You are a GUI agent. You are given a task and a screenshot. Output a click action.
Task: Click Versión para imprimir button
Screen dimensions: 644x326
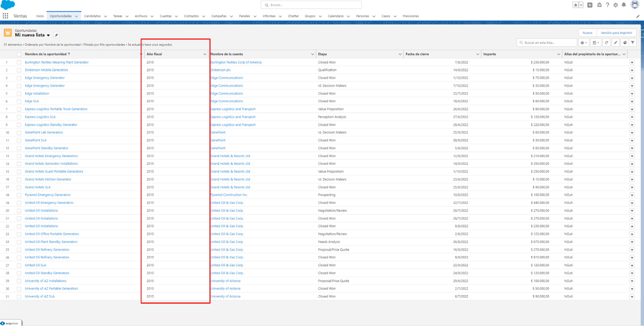click(616, 33)
